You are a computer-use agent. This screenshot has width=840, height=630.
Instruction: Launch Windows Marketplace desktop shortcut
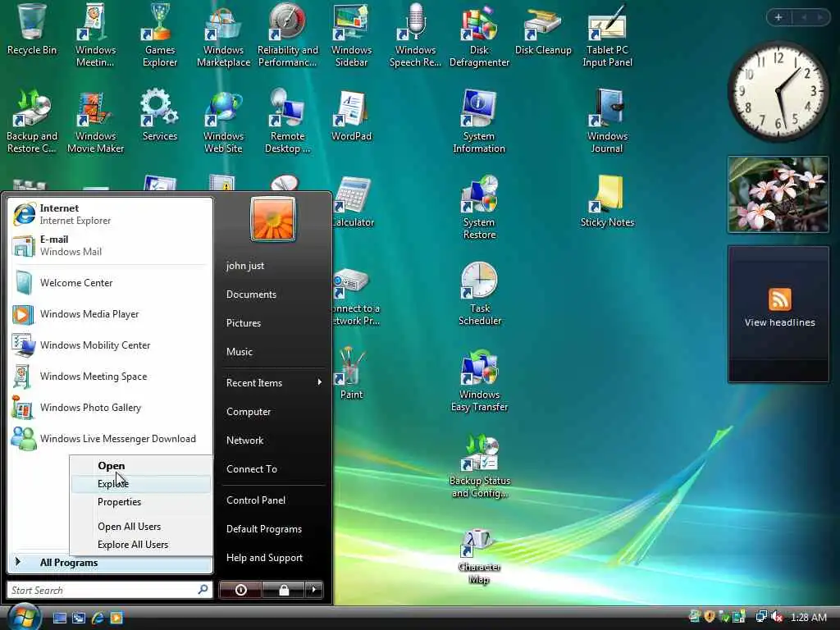point(223,35)
